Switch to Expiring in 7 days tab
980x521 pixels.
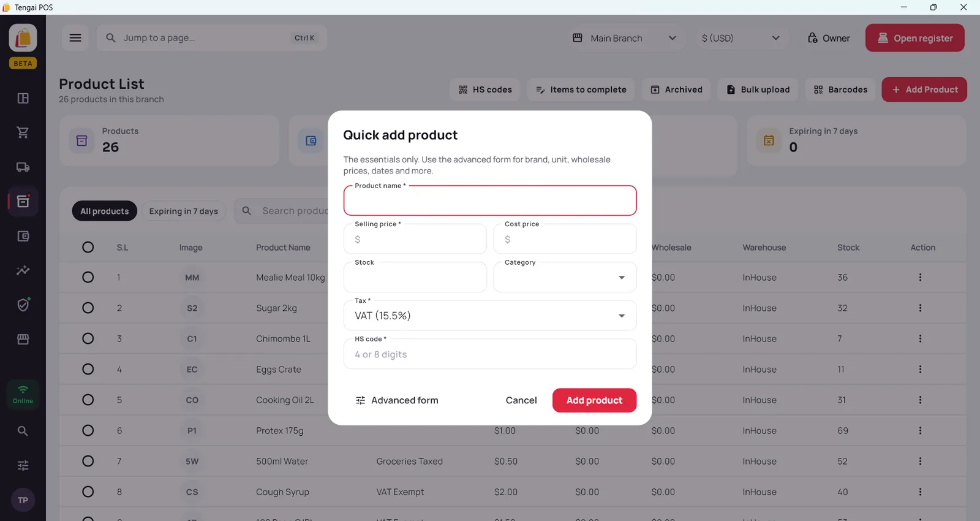tap(184, 211)
